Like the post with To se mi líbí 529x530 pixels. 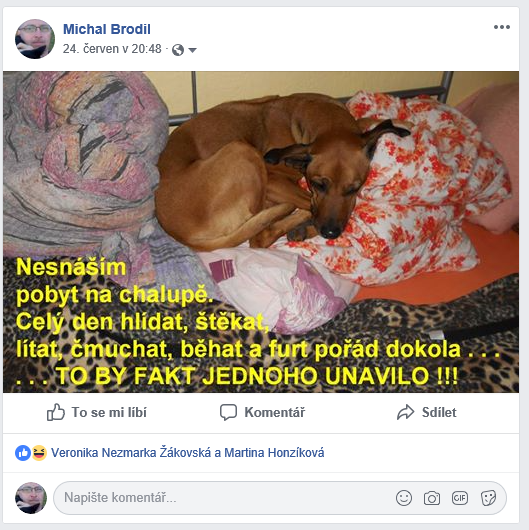(x=97, y=412)
